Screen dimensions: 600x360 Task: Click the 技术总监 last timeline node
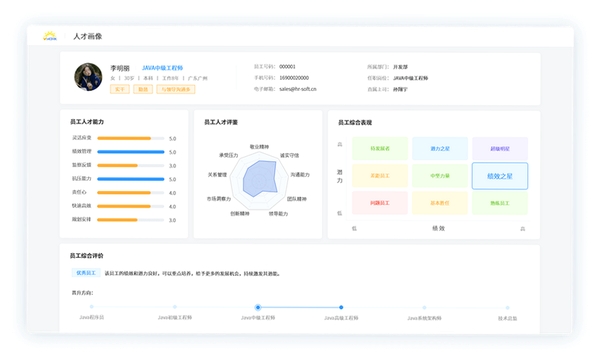click(x=507, y=307)
